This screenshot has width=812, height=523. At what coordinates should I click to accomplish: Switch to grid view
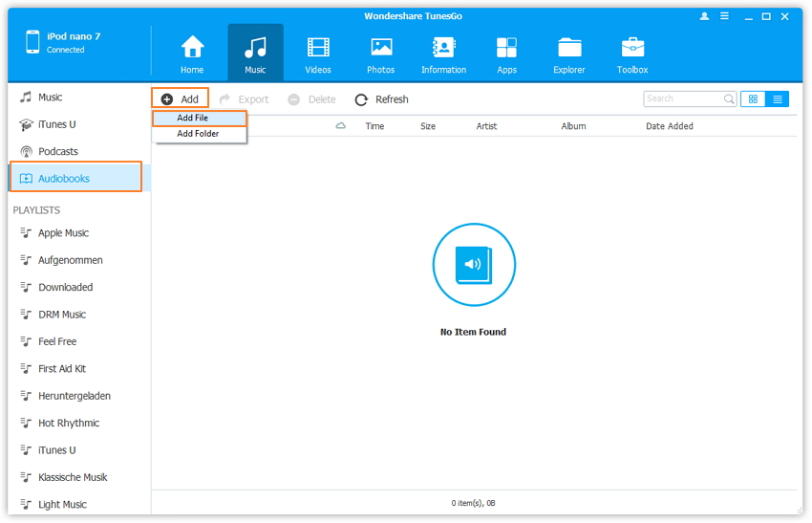pyautogui.click(x=753, y=99)
